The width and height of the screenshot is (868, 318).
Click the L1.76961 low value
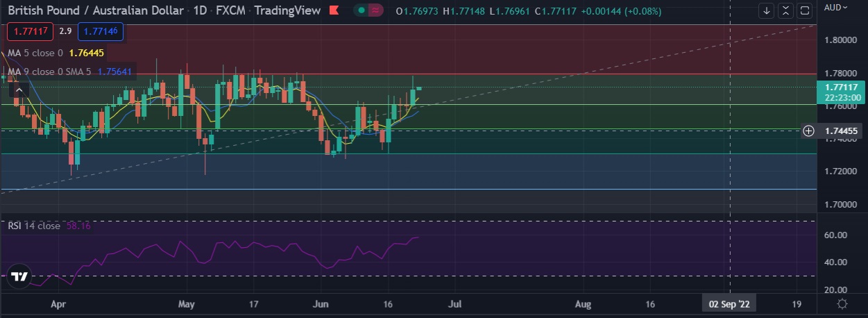(x=511, y=11)
